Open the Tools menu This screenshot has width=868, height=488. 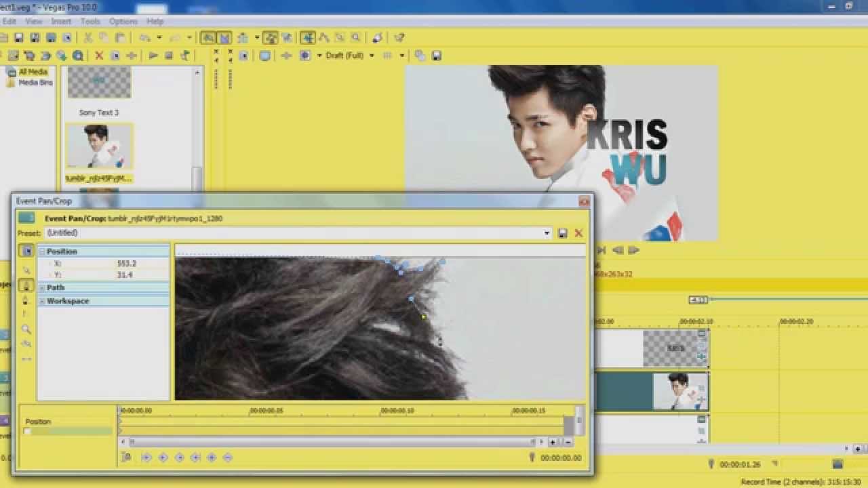coord(90,21)
